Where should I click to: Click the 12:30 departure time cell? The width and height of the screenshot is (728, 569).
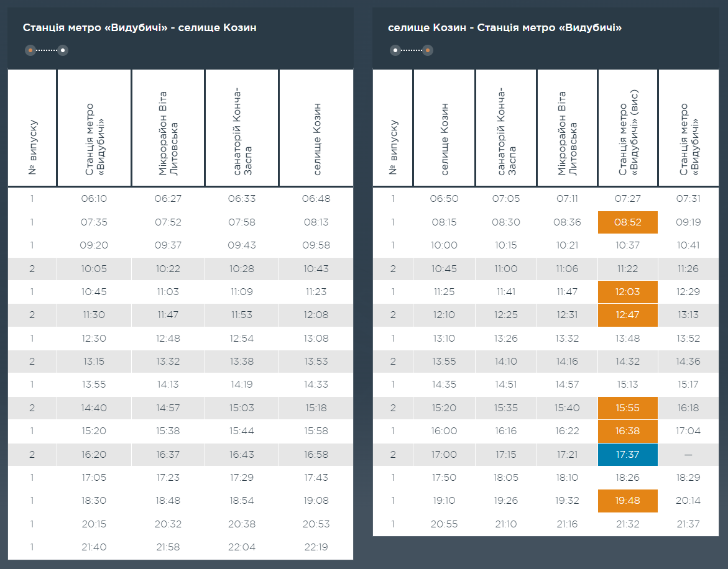coord(94,339)
